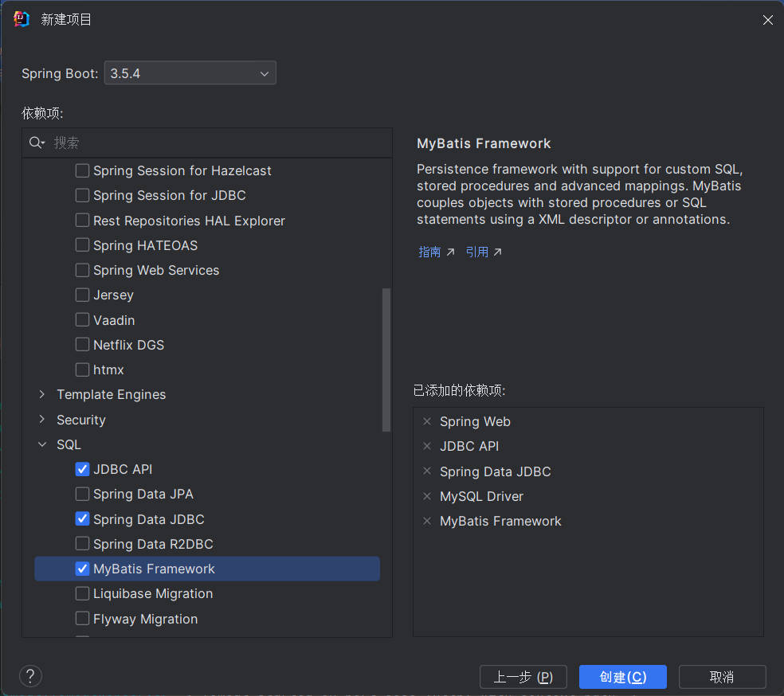Check Spring Data JPA
Viewport: 784px width, 696px height.
tap(83, 494)
